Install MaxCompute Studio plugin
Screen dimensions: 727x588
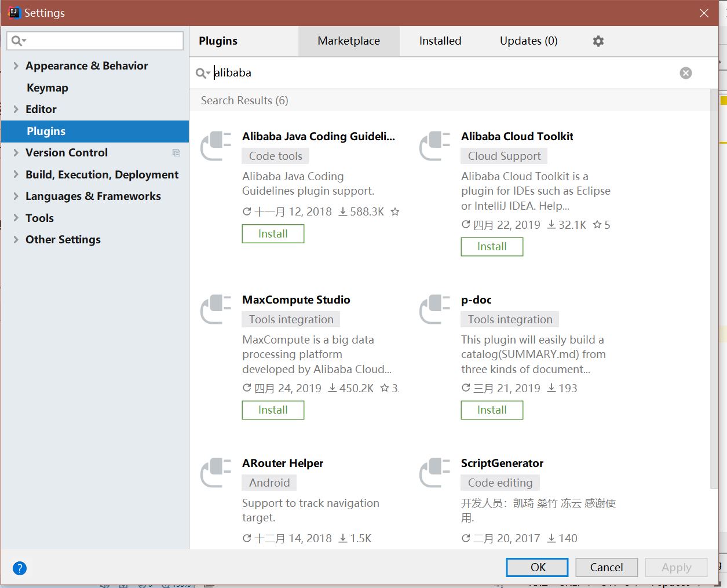[x=273, y=410]
